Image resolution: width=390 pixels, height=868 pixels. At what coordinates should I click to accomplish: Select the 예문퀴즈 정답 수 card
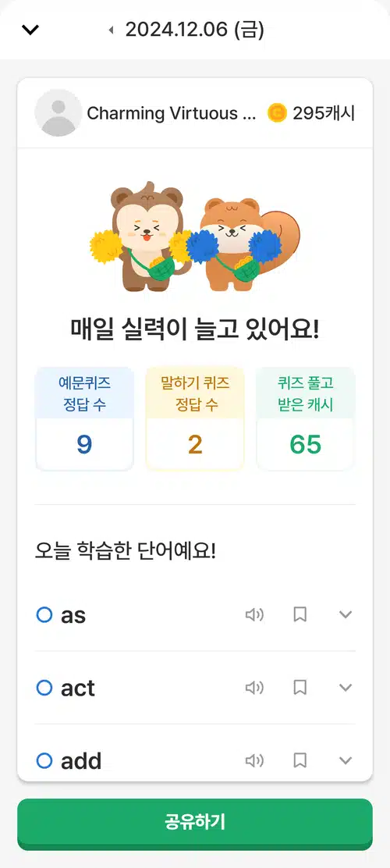click(x=85, y=418)
